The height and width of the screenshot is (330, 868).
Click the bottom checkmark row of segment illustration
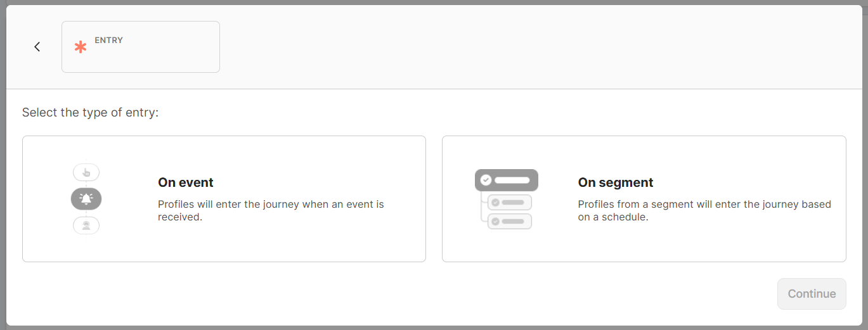coord(510,222)
